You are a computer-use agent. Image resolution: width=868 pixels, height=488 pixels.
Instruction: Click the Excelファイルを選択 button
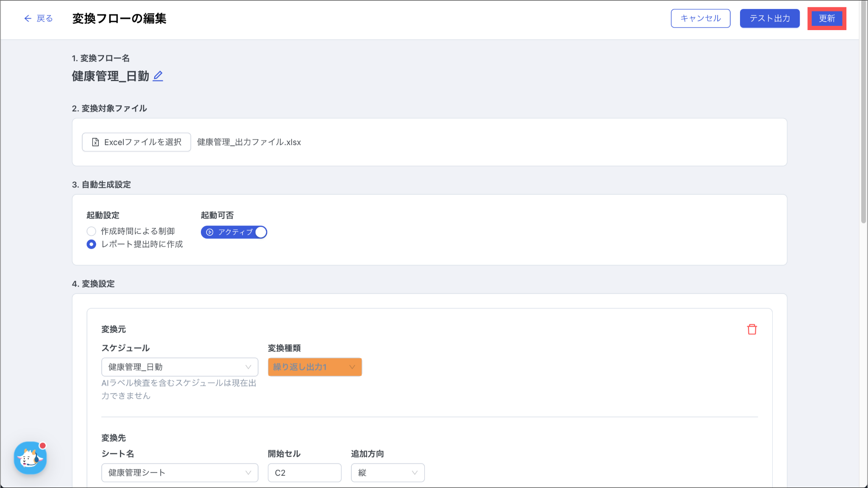tap(136, 142)
